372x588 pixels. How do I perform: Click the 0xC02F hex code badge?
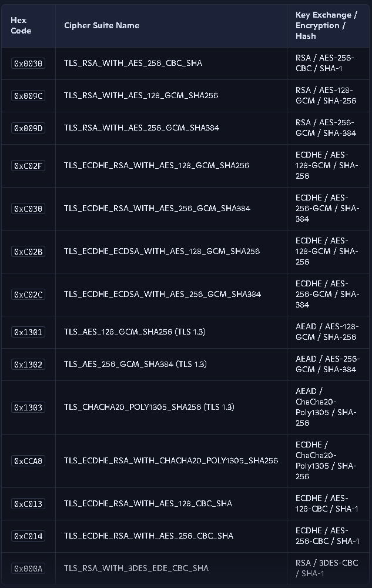tap(28, 165)
